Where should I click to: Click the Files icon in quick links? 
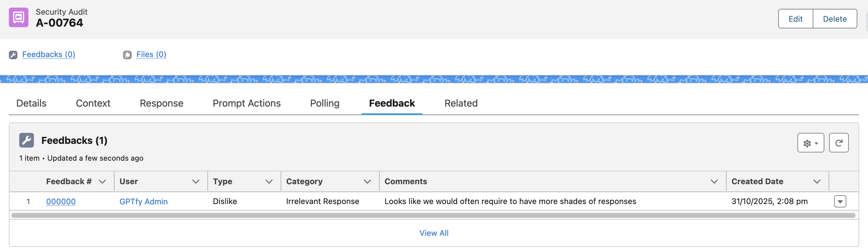click(x=127, y=55)
